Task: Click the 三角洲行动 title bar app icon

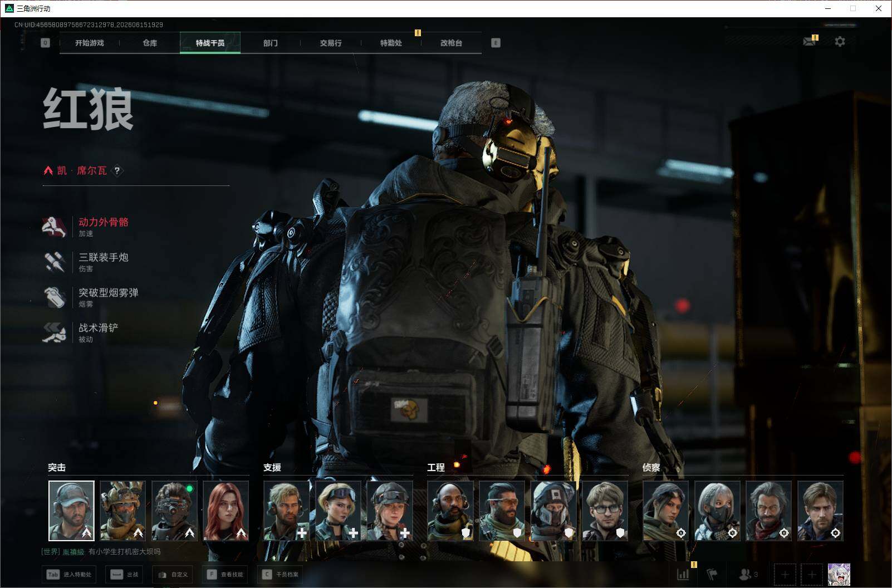Action: [x=9, y=8]
